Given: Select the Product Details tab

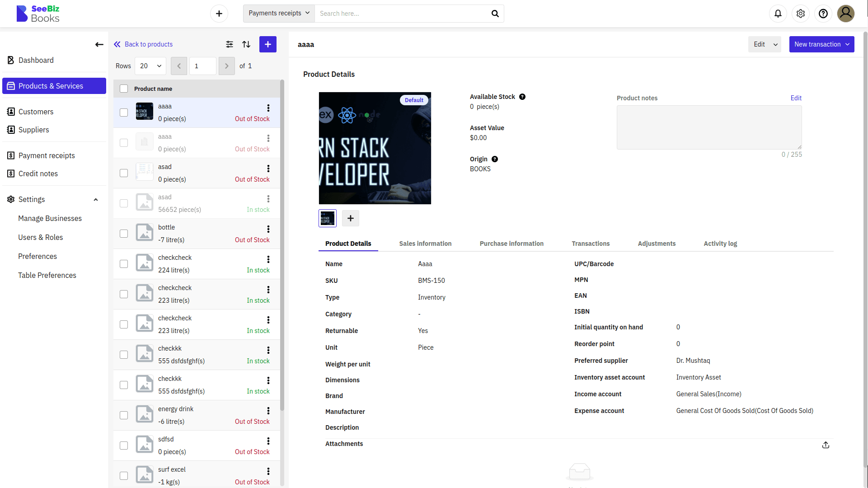Looking at the screenshot, I should (348, 244).
